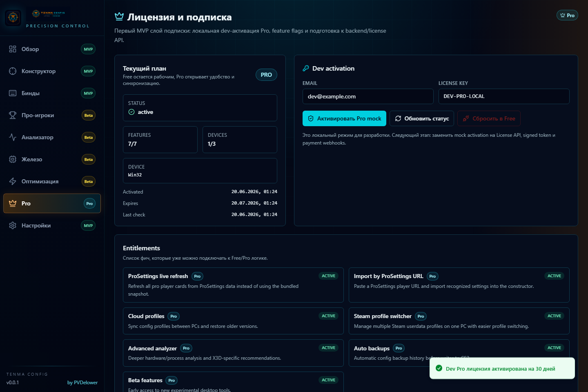
Task: Click the Cloud profiles ACTIVE badge
Action: tap(329, 316)
